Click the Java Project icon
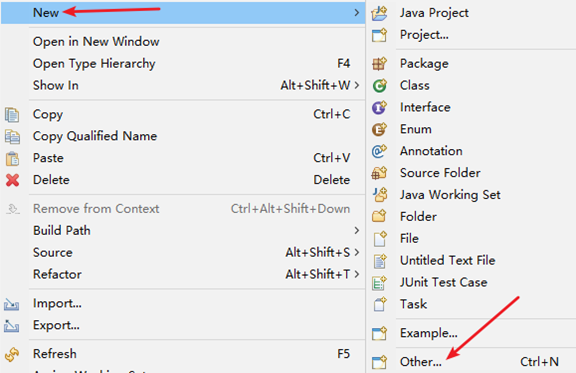The image size is (576, 373). (x=379, y=13)
